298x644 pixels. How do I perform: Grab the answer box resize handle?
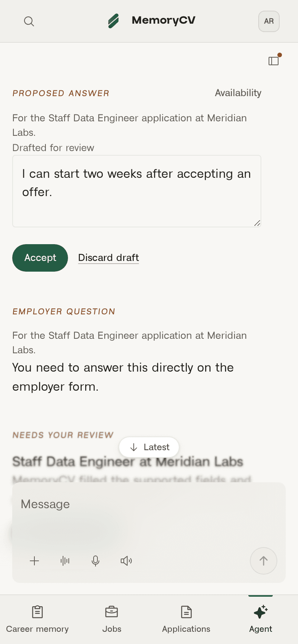pyautogui.click(x=258, y=224)
